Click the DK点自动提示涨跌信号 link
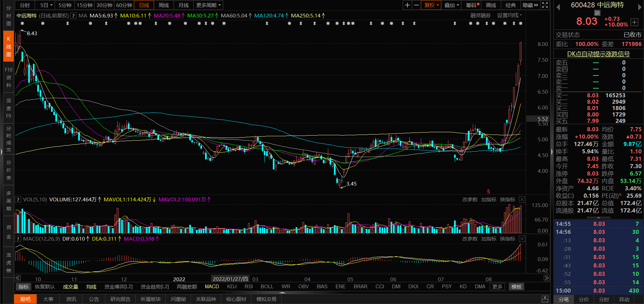Viewport: 644px width, 304px height. click(598, 54)
